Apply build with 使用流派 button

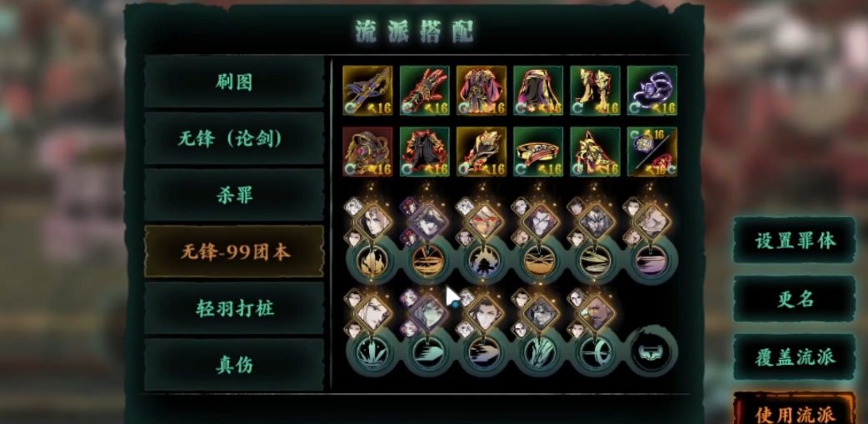tap(795, 410)
